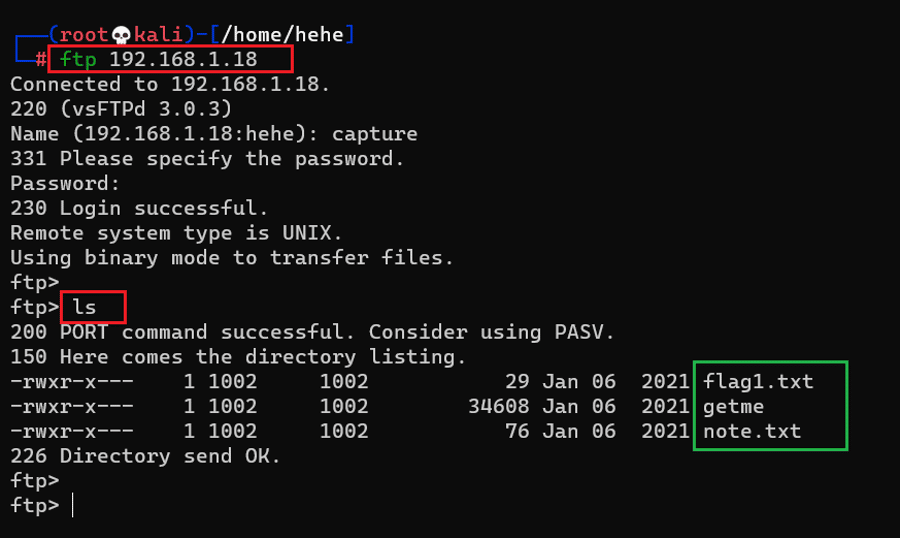Click note.txt in the directory listing
This screenshot has height=538, width=900.
[752, 431]
